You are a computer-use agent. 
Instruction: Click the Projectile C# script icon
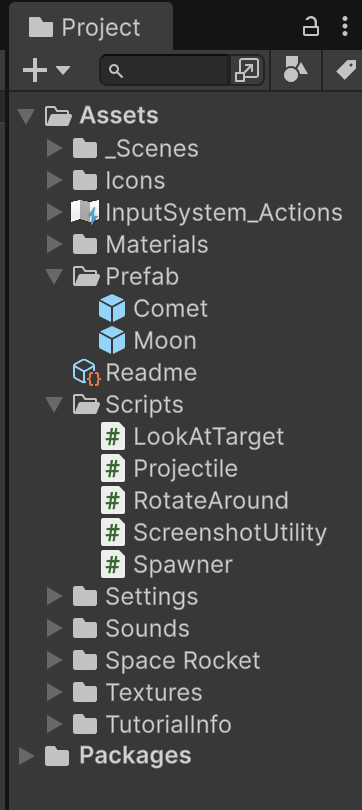click(113, 469)
